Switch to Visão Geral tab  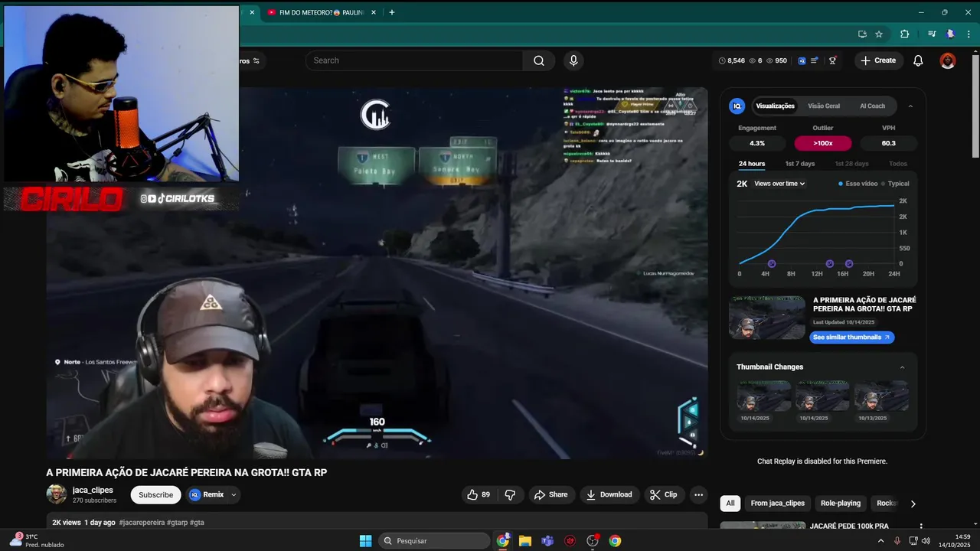click(824, 106)
